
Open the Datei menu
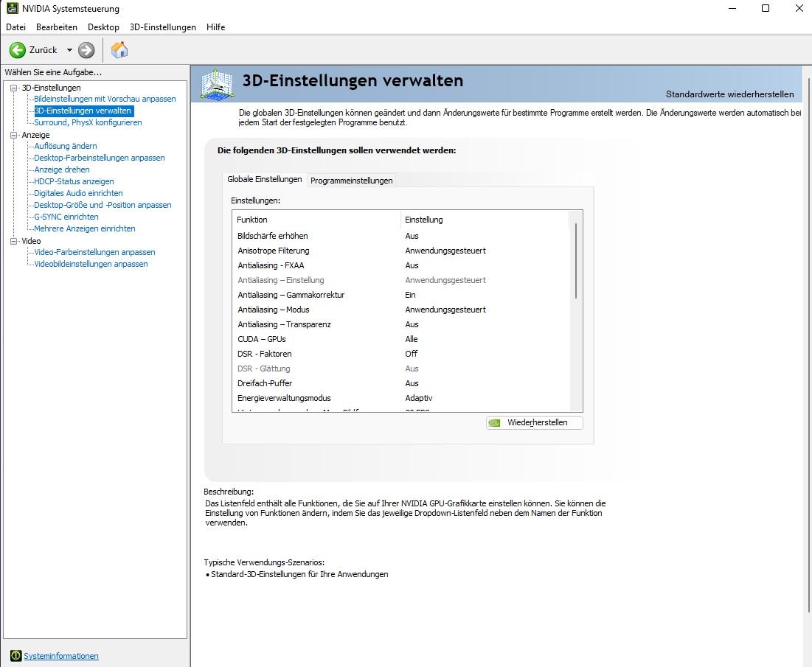tap(15, 27)
